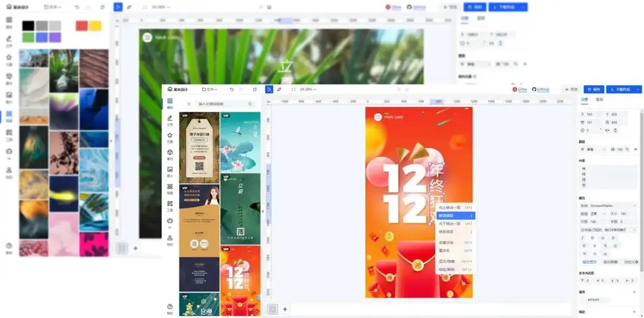Click the redo arrow in front window toolbar
This screenshot has height=318, width=644.
click(x=241, y=89)
